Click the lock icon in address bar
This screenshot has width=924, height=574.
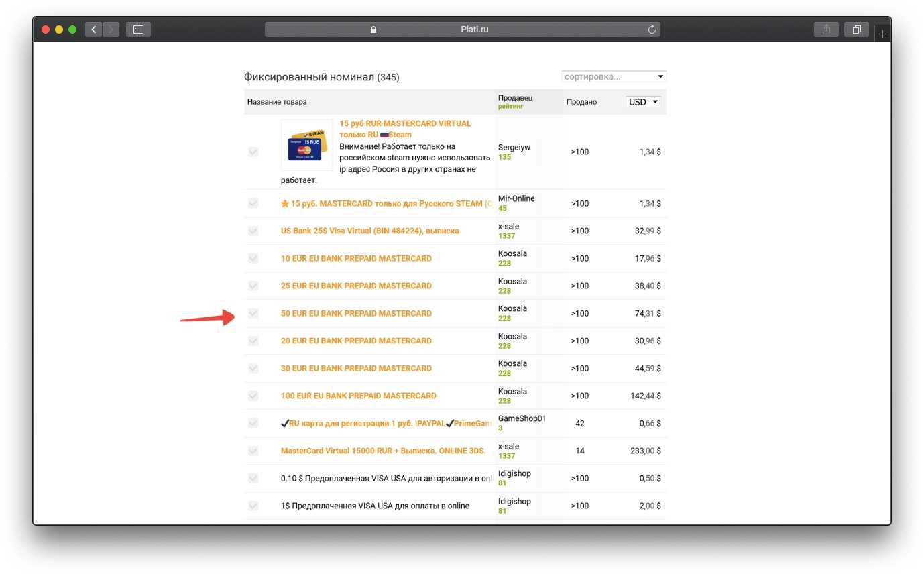pyautogui.click(x=373, y=30)
